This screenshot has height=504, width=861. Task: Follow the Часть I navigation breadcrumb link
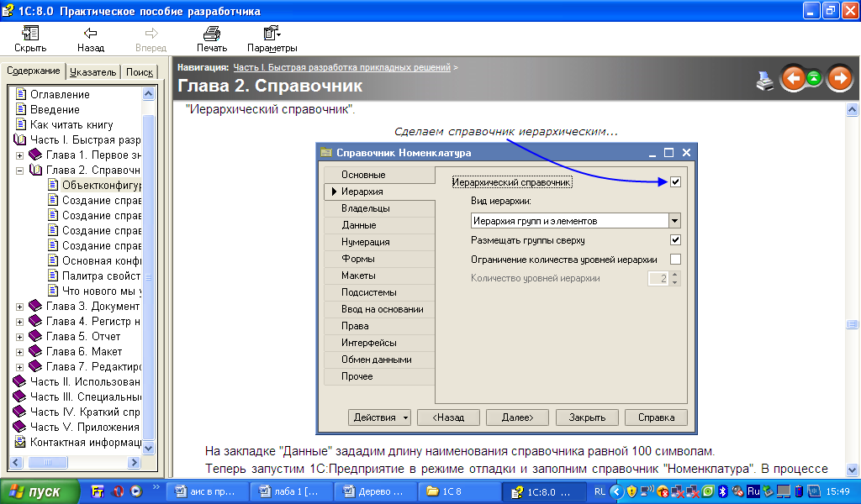341,67
